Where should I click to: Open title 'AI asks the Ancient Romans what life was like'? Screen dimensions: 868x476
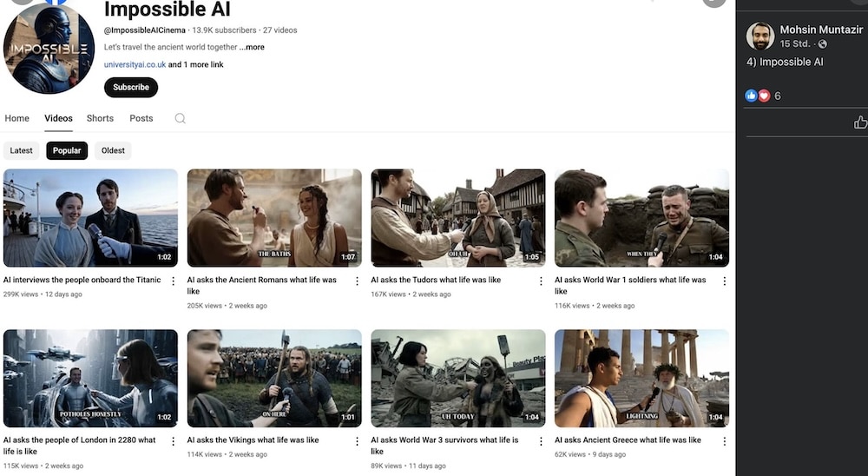(x=262, y=286)
